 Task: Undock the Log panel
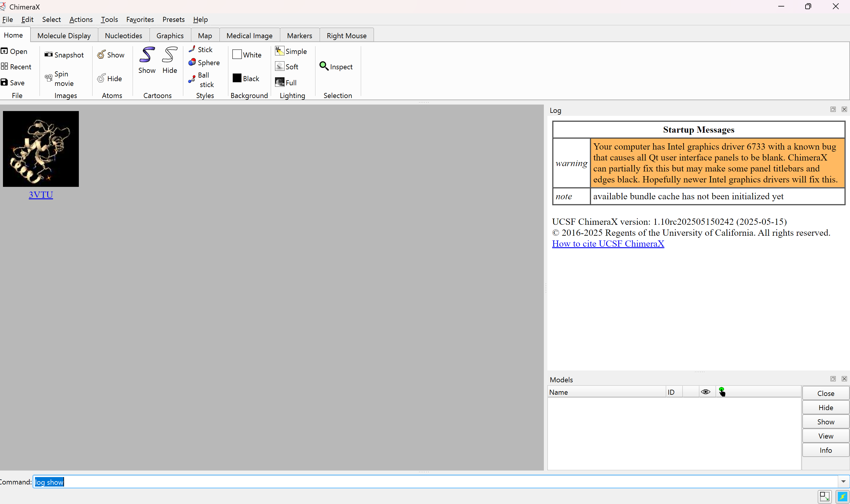[833, 109]
